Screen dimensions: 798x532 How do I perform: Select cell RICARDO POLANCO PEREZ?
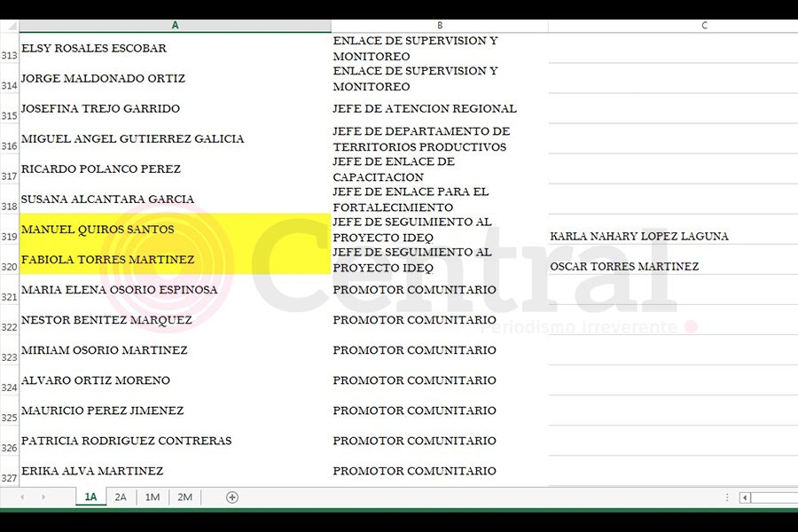click(x=175, y=168)
